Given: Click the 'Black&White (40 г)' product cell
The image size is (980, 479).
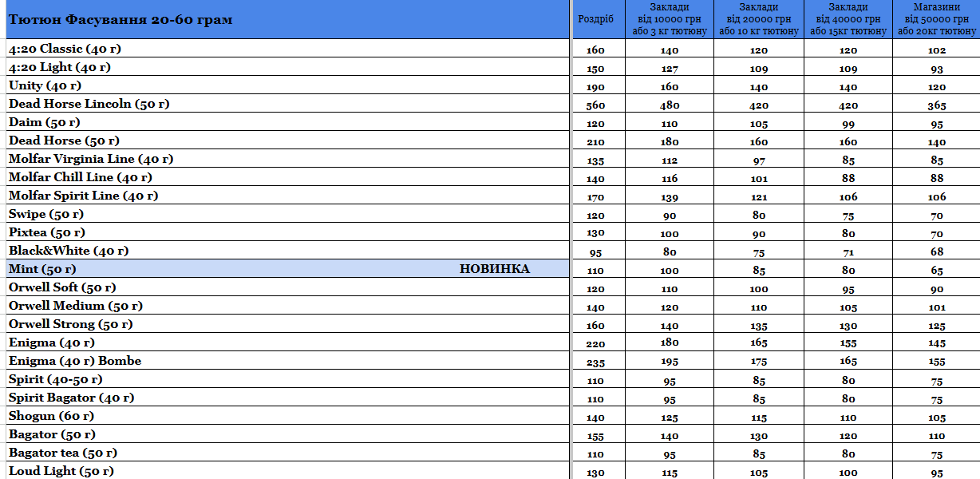Looking at the screenshot, I should [288, 251].
